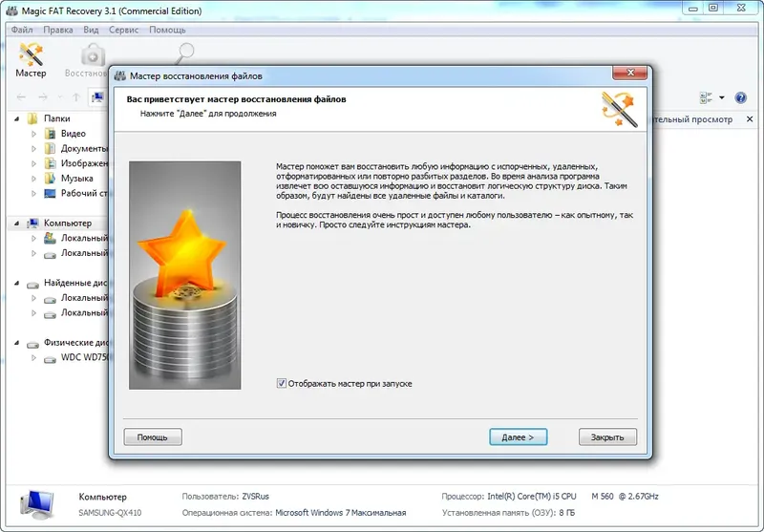Click the Папки folder icon
Viewport: 764px width, 532px height.
32,118
